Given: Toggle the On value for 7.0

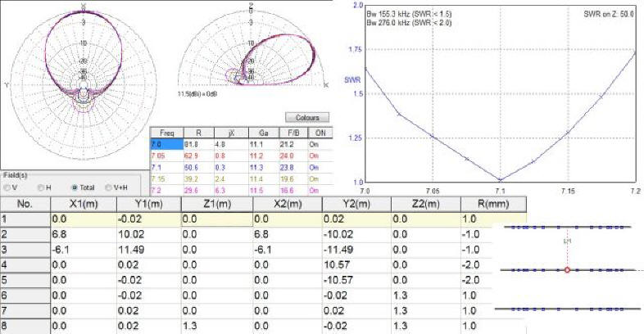Looking at the screenshot, I should 314,144.
